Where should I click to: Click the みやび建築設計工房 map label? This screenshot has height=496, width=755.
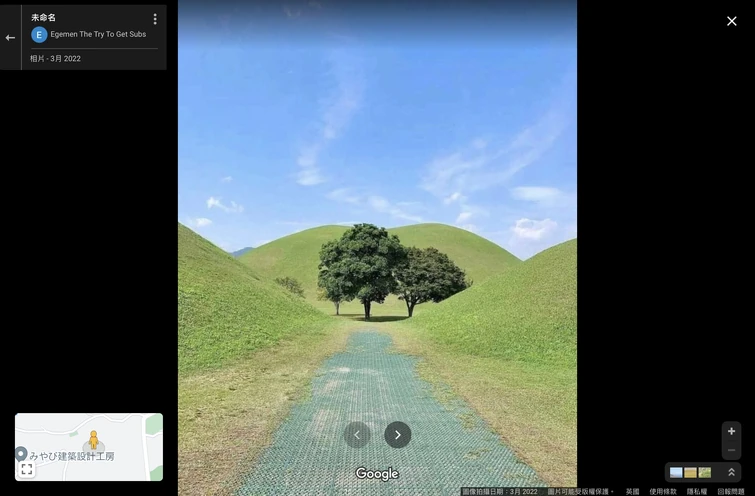(x=72, y=456)
